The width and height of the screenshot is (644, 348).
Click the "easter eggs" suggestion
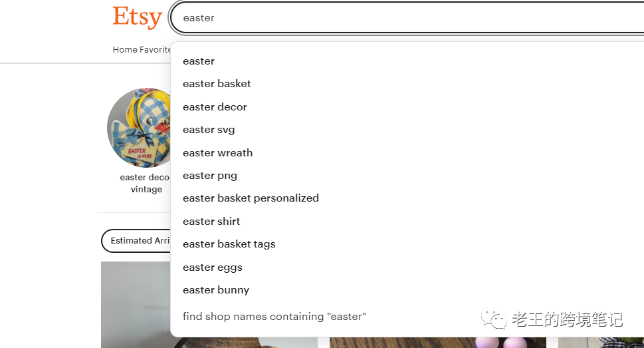pos(212,267)
